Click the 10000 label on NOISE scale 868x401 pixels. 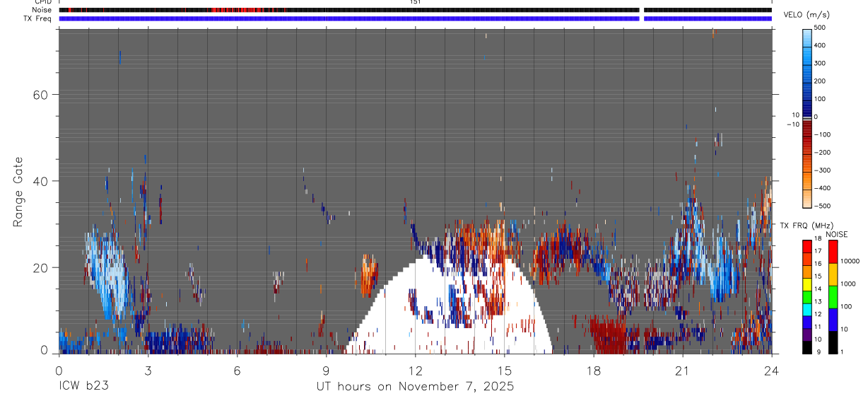850,261
